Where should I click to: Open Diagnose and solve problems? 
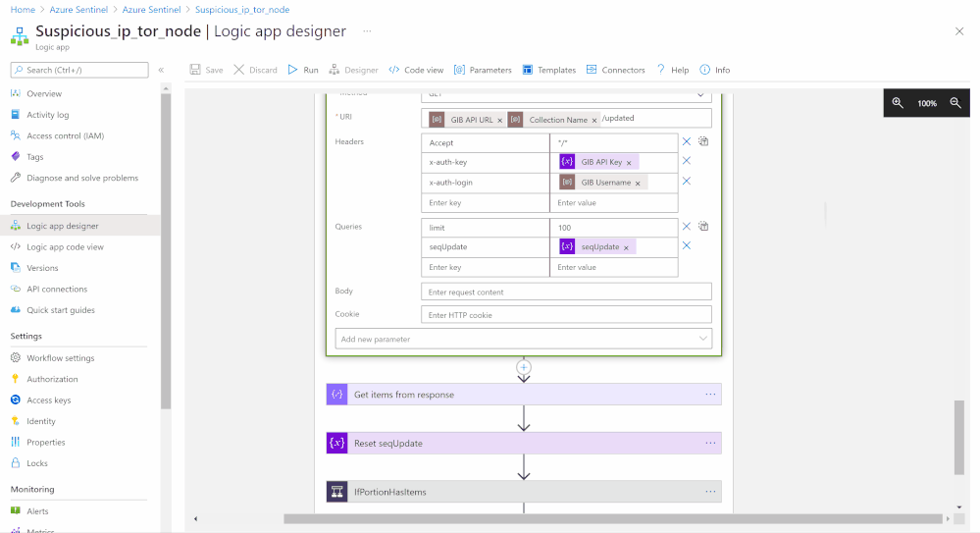[x=80, y=178]
